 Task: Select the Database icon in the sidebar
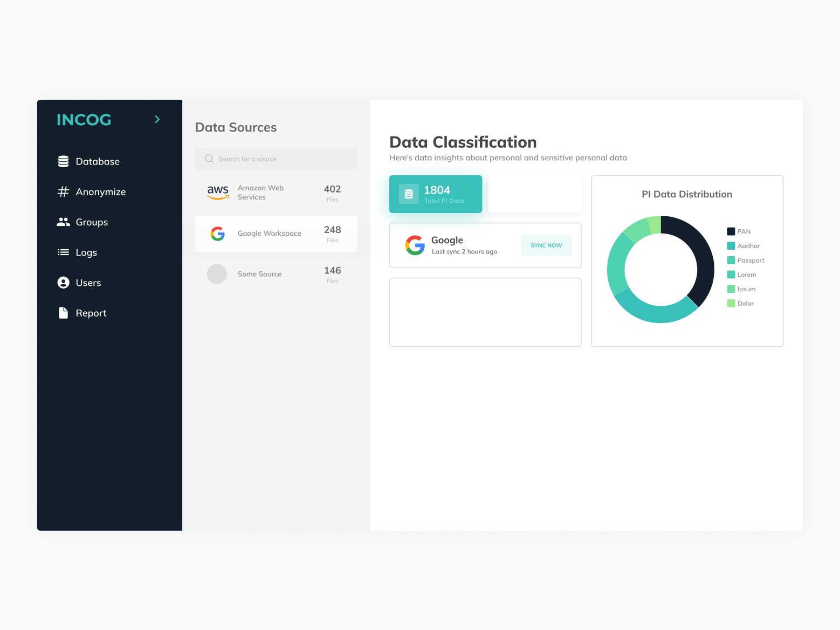coord(63,161)
